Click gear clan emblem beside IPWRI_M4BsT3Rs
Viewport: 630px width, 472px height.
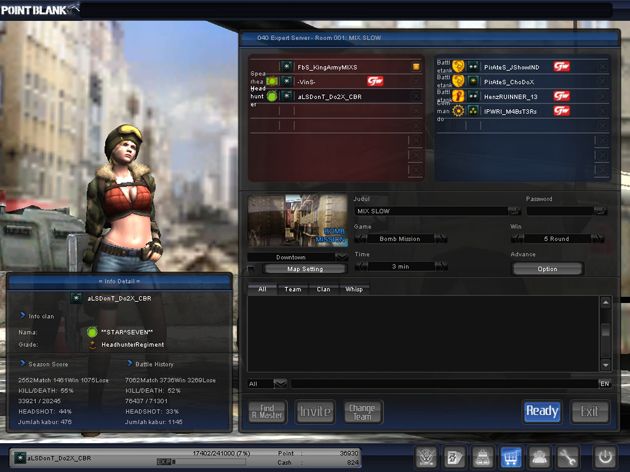tap(458, 111)
